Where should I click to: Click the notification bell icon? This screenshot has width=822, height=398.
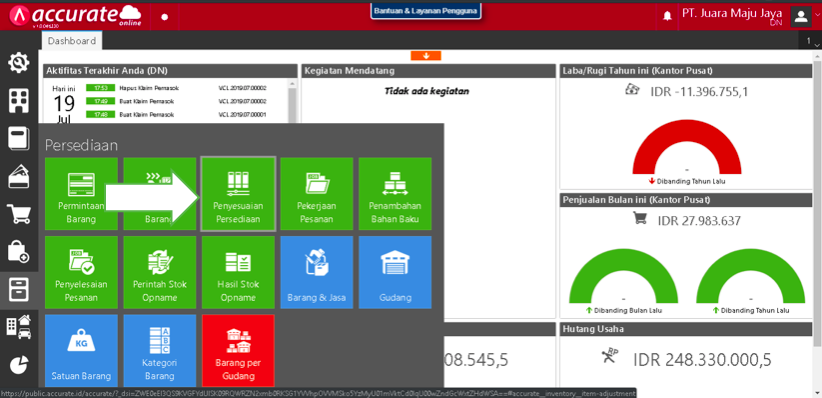pyautogui.click(x=667, y=16)
